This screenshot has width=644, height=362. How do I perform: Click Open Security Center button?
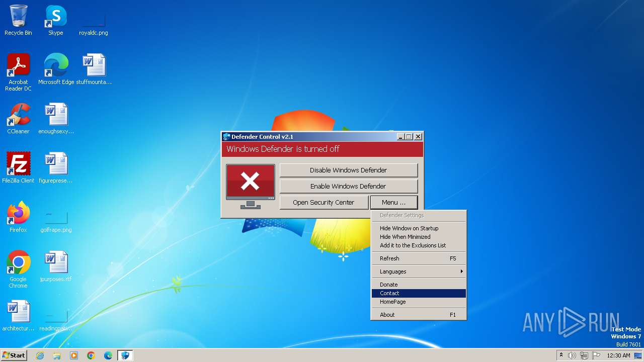324,202
